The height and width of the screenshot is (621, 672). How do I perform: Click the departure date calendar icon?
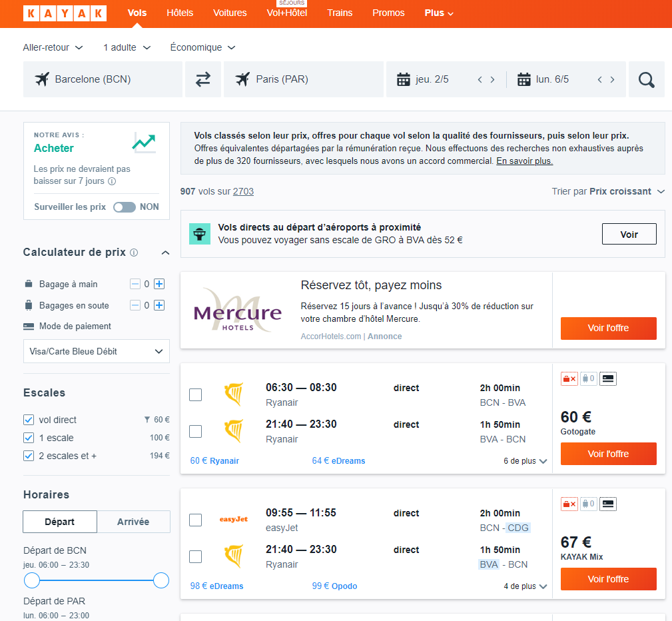[404, 79]
